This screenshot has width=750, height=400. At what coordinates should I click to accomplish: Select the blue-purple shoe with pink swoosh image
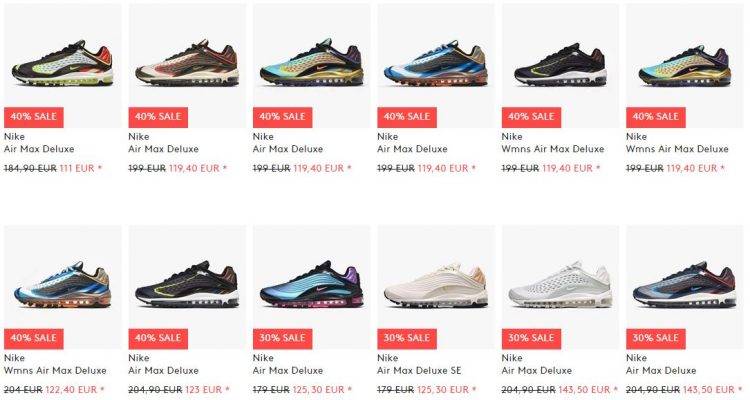point(311,285)
